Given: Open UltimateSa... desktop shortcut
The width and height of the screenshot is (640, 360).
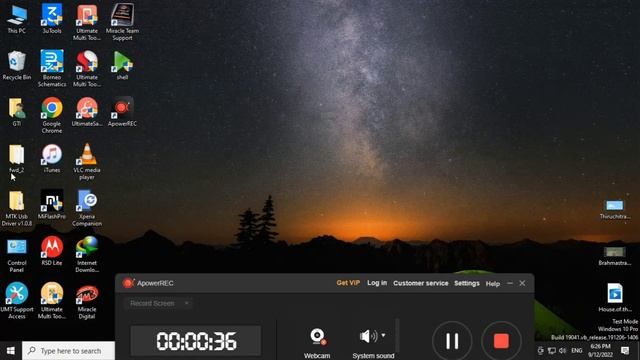Looking at the screenshot, I should (87, 112).
